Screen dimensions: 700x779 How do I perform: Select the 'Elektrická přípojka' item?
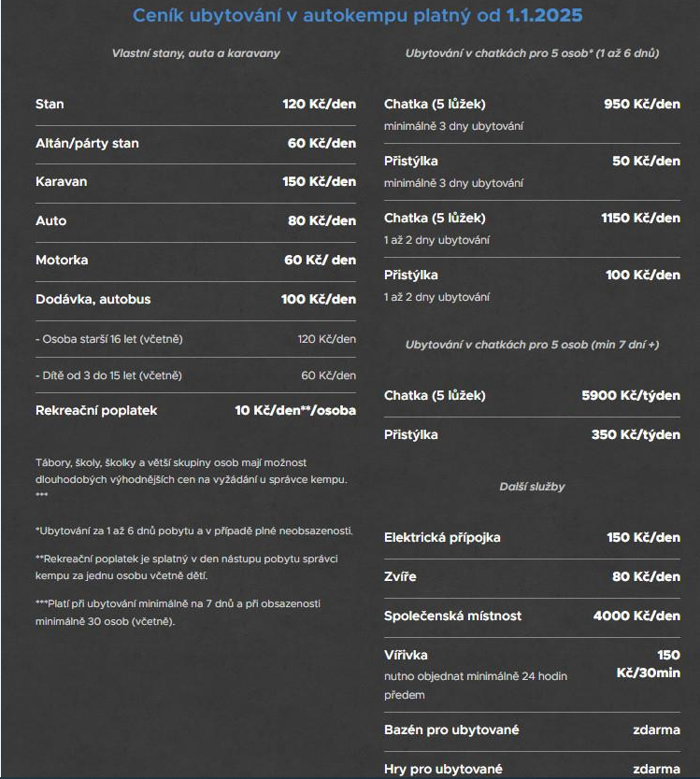tap(442, 538)
